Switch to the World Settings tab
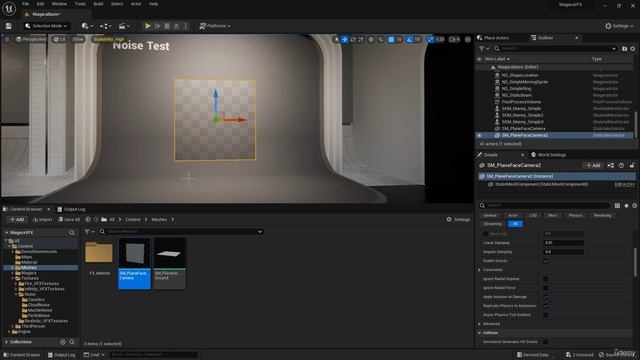This screenshot has height=360, width=640. pos(548,155)
